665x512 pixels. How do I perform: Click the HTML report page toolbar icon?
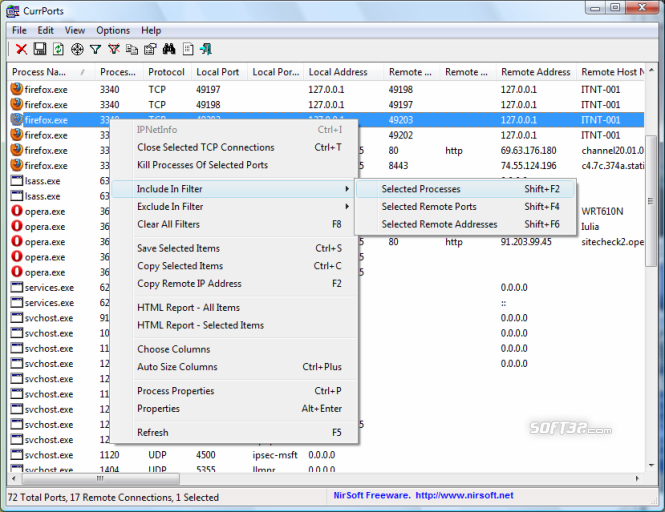pyautogui.click(x=188, y=49)
